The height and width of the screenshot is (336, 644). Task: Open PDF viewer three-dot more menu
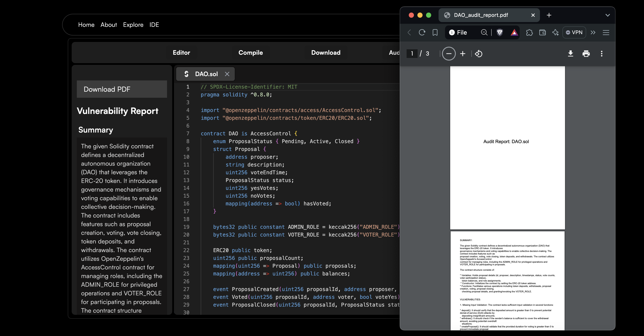click(x=601, y=53)
